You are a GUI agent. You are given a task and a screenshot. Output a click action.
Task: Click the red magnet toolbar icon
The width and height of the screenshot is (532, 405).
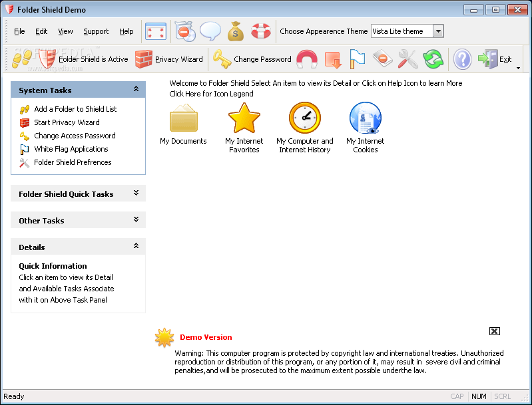point(307,59)
